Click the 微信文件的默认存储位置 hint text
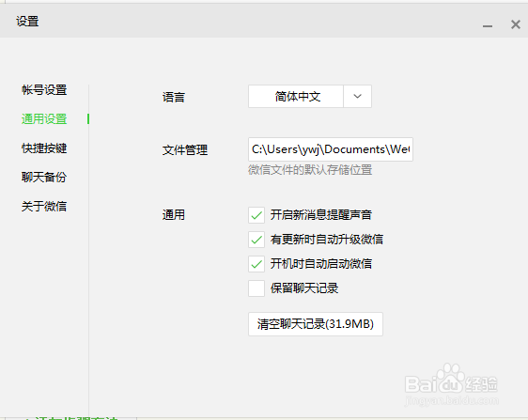The width and height of the screenshot is (528, 420). click(310, 170)
